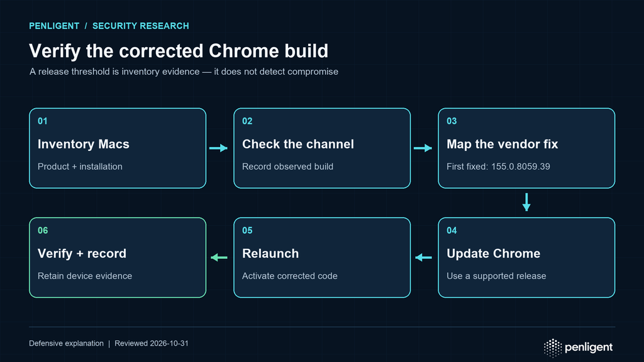Click step number '06'

pos(43,231)
